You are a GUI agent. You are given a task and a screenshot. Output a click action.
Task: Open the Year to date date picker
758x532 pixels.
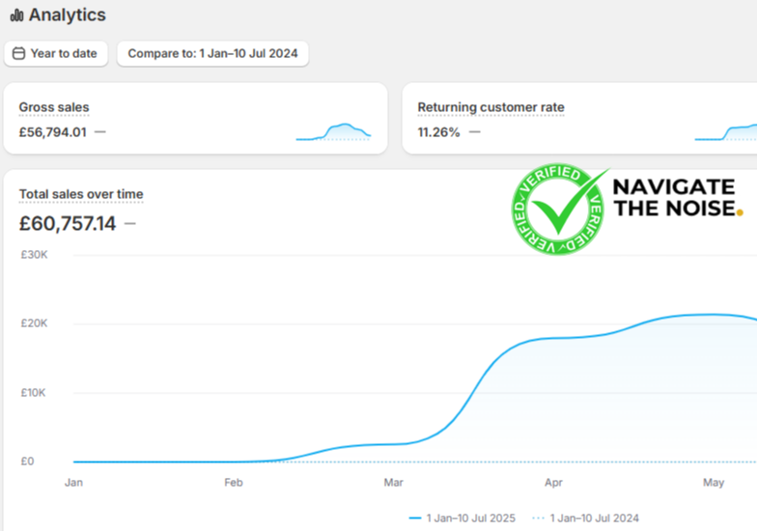[x=56, y=54]
